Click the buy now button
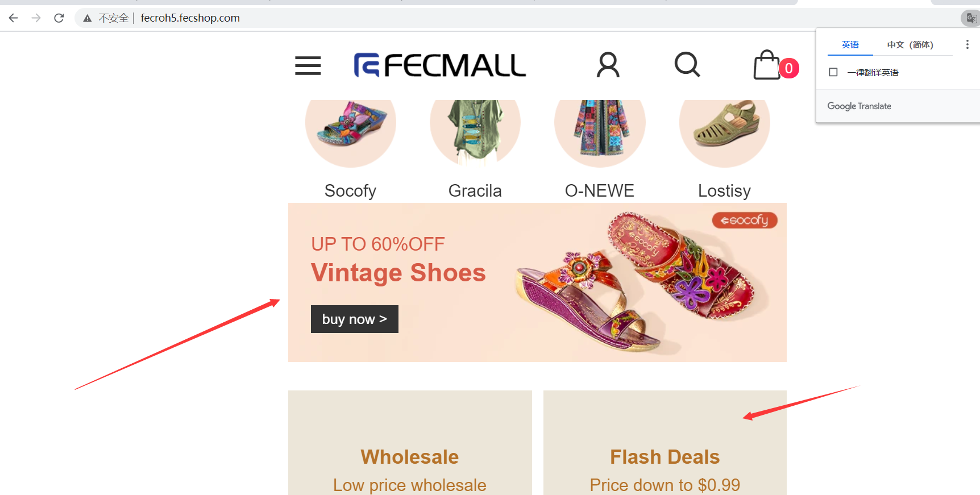 (x=354, y=319)
